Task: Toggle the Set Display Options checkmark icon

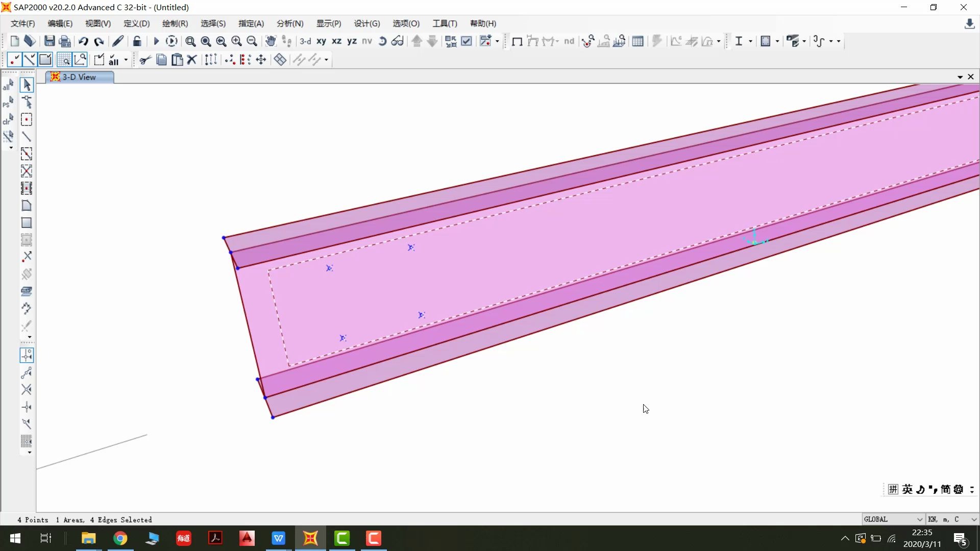Action: 467,41
